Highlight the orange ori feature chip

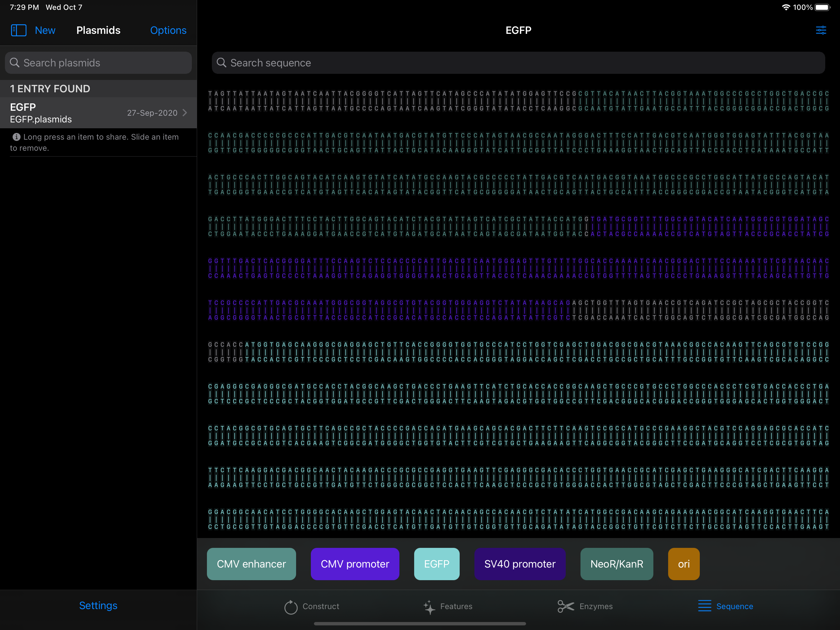click(683, 564)
